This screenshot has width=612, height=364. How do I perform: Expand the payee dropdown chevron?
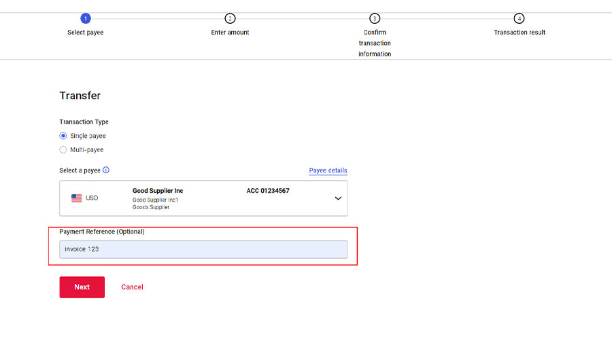pos(338,198)
